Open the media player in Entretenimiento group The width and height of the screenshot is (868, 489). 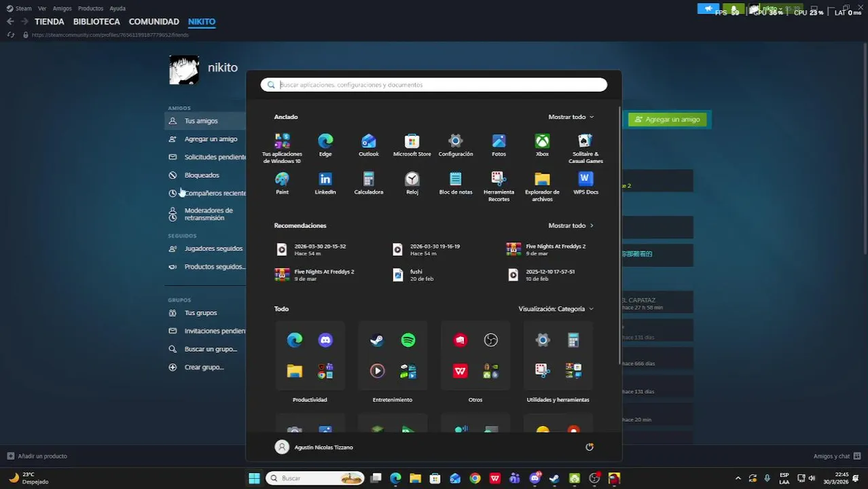[377, 371]
